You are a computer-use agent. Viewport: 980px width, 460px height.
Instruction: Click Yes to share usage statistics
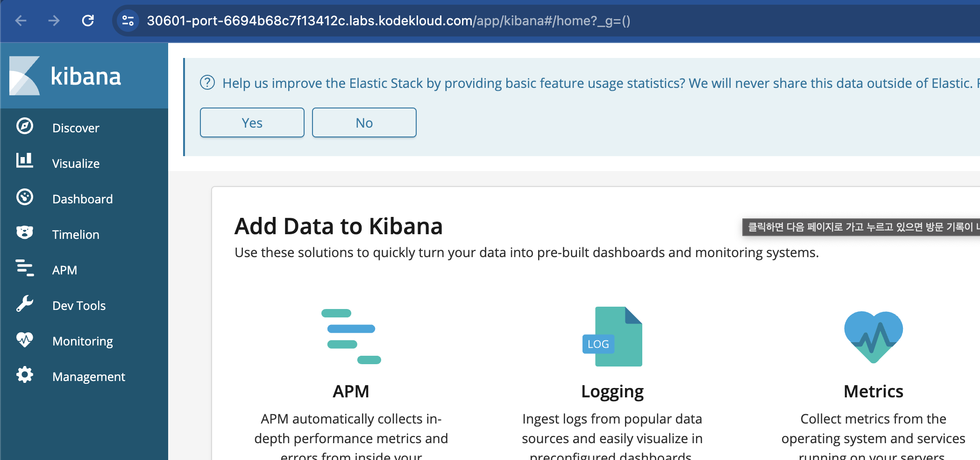click(x=252, y=122)
